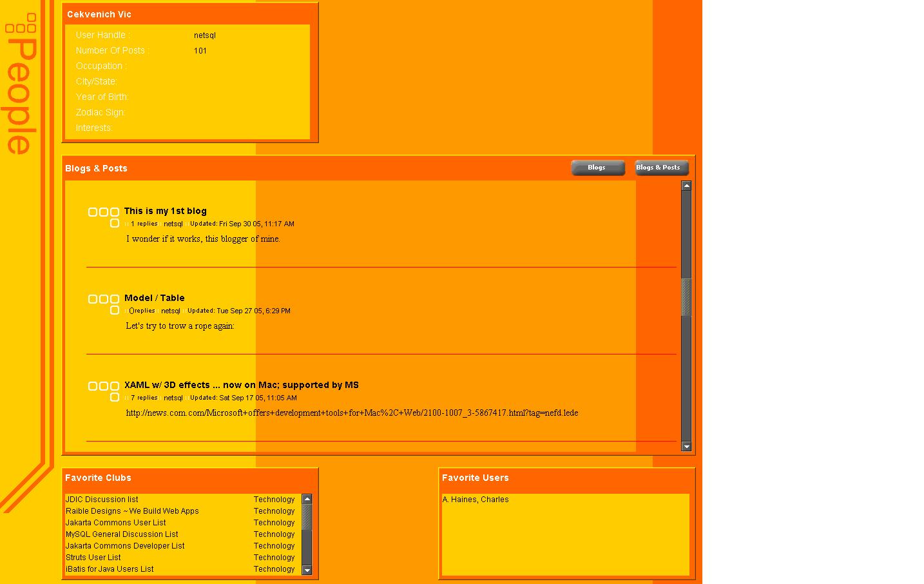Image resolution: width=924 pixels, height=584 pixels.
Task: Click icon beside 'Model / Table' post
Action: coord(104,304)
